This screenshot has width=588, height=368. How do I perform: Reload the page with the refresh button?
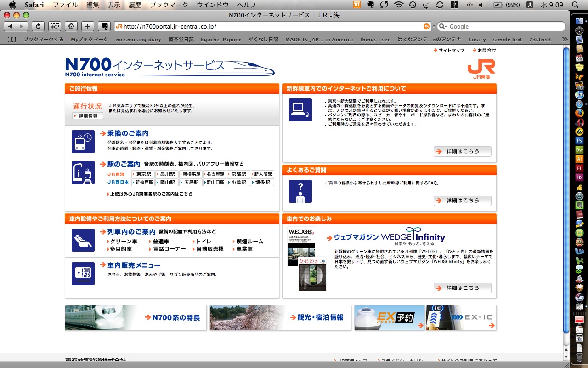39,26
